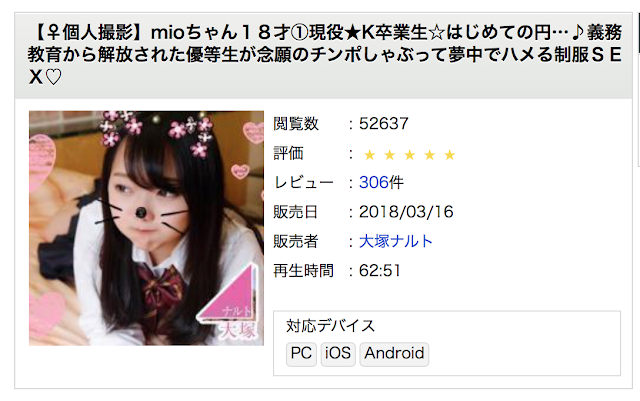Open the 306件 reviews link
This screenshot has height=401, width=640.
381,182
